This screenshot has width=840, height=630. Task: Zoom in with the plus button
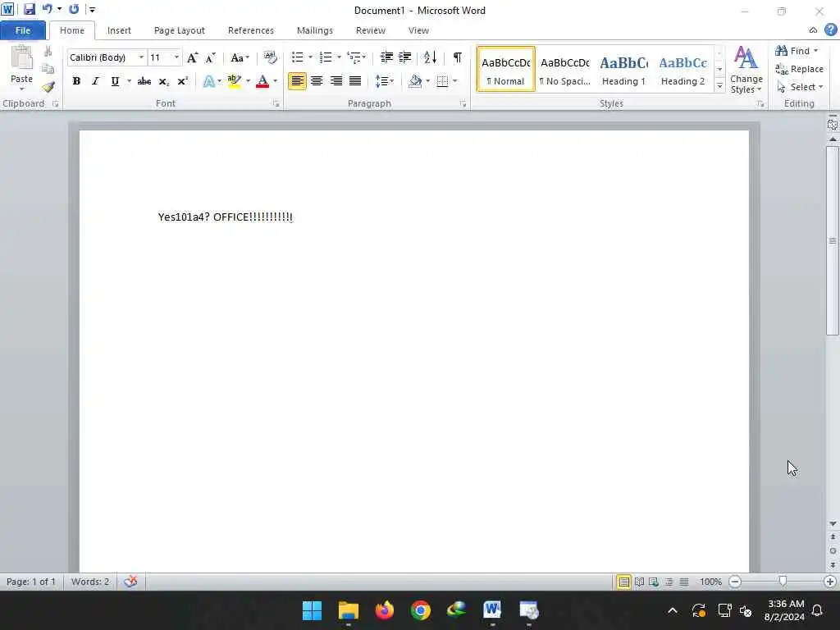tap(830, 582)
